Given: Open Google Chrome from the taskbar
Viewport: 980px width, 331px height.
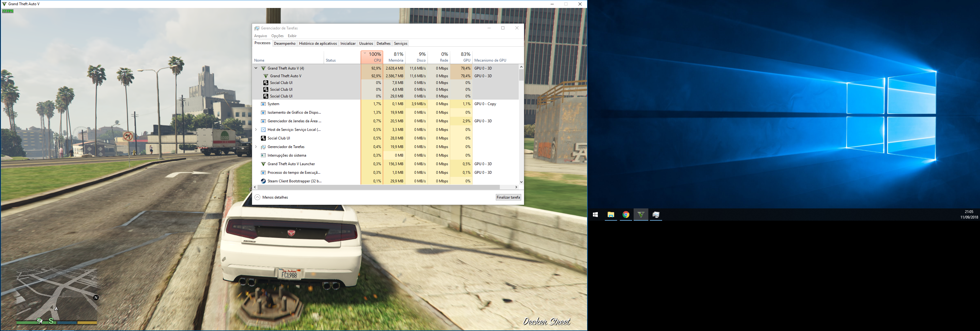Looking at the screenshot, I should pos(626,215).
